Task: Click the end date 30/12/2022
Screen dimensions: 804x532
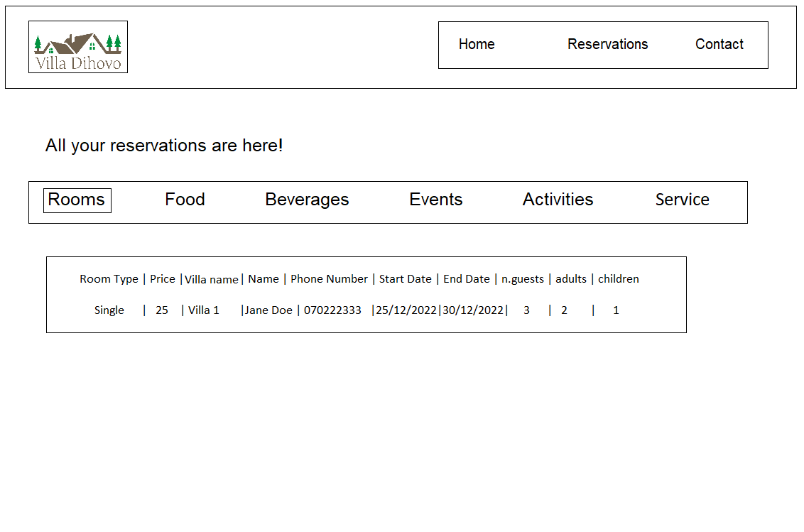Action: pyautogui.click(x=473, y=310)
